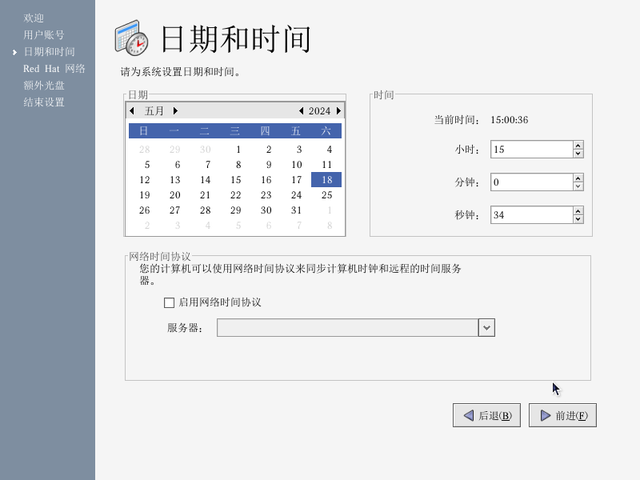This screenshot has height=480, width=640.
Task: Click the previous month arrow beside 五月
Action: [132, 111]
